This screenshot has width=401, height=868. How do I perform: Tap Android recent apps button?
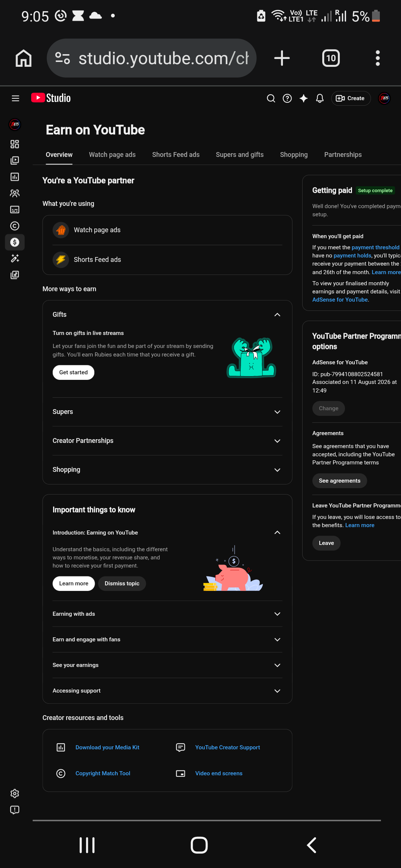coord(87,845)
